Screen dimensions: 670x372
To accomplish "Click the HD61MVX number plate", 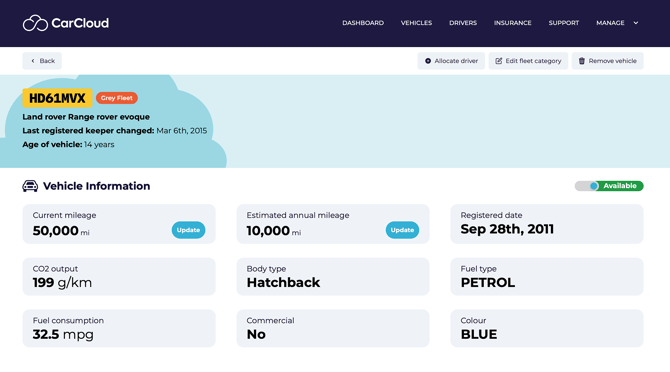I will [x=57, y=98].
